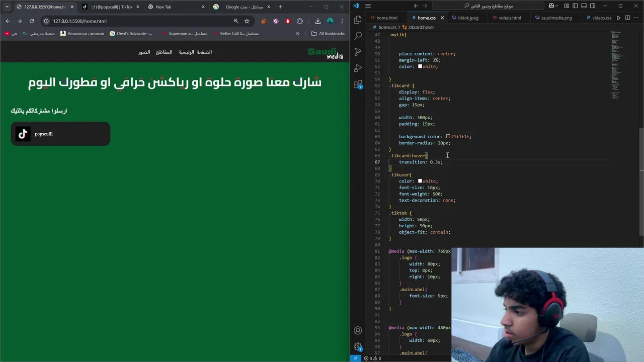644x362 pixels.
Task: Click the Saudi media site logo
Action: (325, 53)
